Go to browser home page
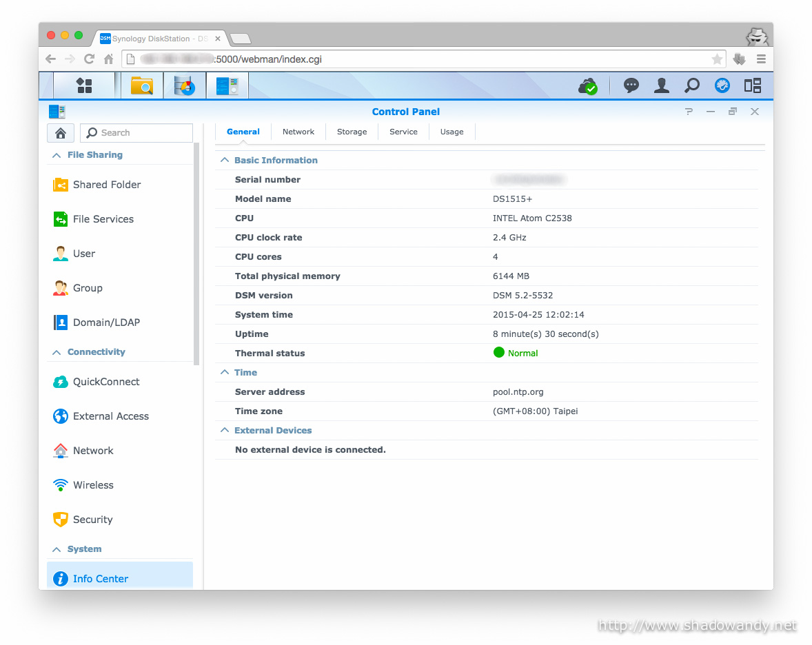812x645 pixels. tap(108, 59)
